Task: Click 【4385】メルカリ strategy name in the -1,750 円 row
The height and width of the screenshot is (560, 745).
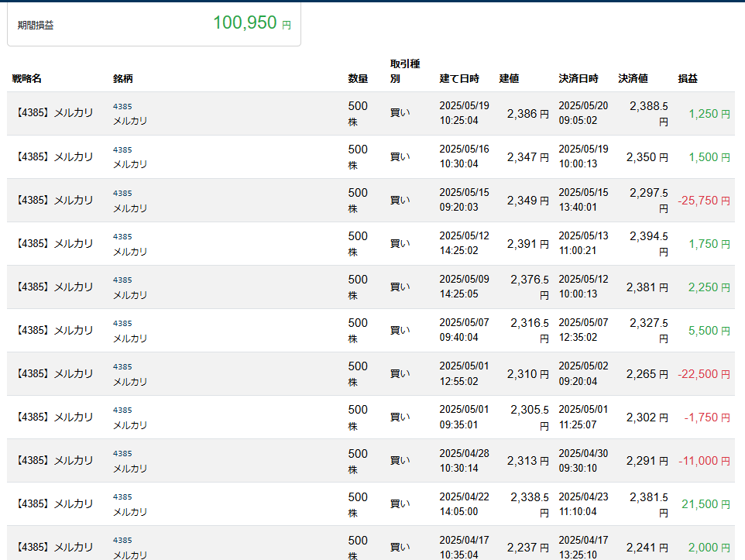Action: (53, 417)
